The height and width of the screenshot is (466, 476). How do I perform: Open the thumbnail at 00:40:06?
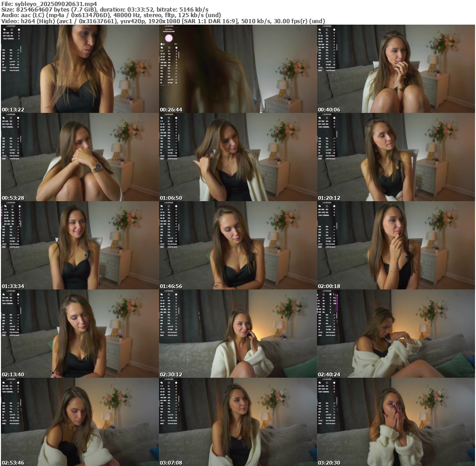click(396, 69)
